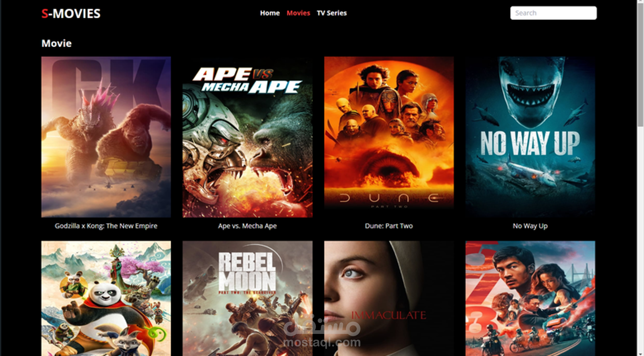
Task: Click the title 'Godzilla x Kong: The New Empire'
Action: (106, 226)
